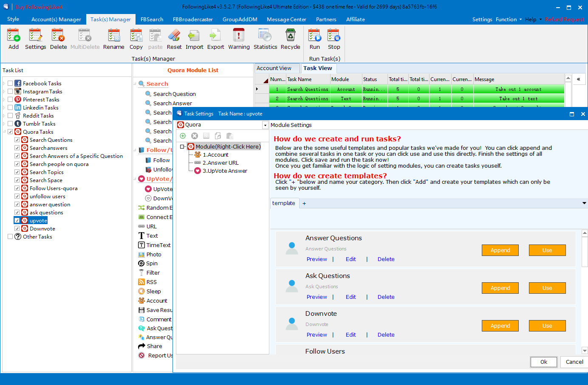Toggle the Facebook Tasks checkbox
The height and width of the screenshot is (385, 588).
click(x=10, y=84)
